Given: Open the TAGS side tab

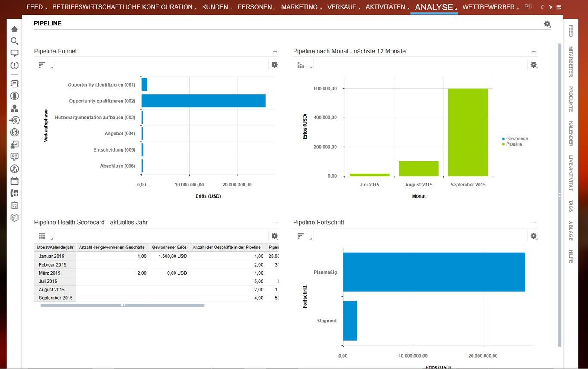Looking at the screenshot, I should pyautogui.click(x=571, y=206).
